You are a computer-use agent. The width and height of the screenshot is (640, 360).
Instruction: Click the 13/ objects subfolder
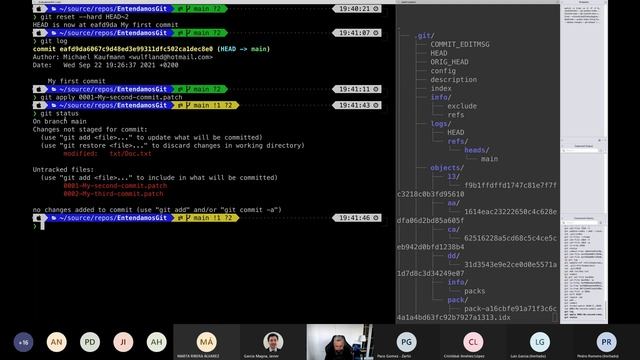pos(453,177)
